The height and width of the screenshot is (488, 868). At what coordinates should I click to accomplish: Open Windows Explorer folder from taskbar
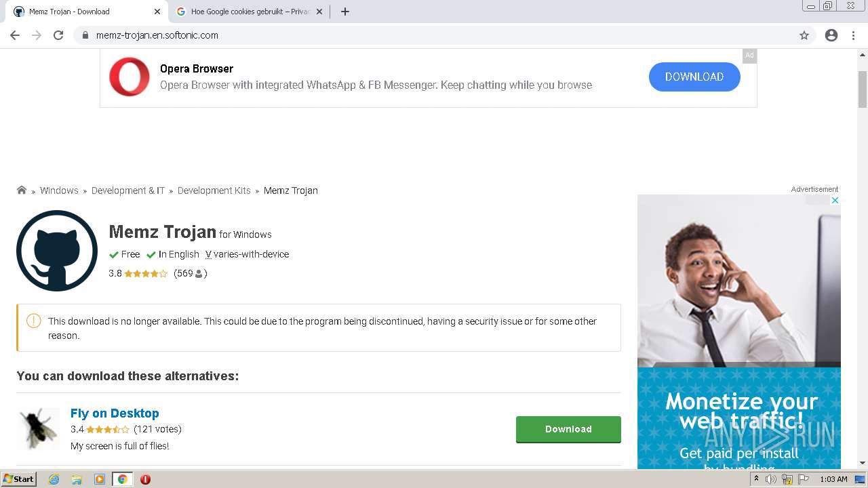77,479
